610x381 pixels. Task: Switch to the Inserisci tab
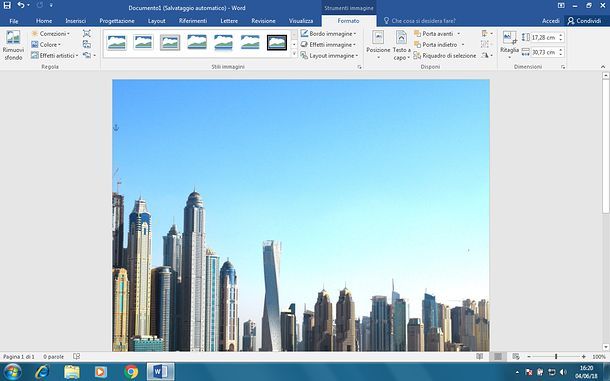coord(76,21)
